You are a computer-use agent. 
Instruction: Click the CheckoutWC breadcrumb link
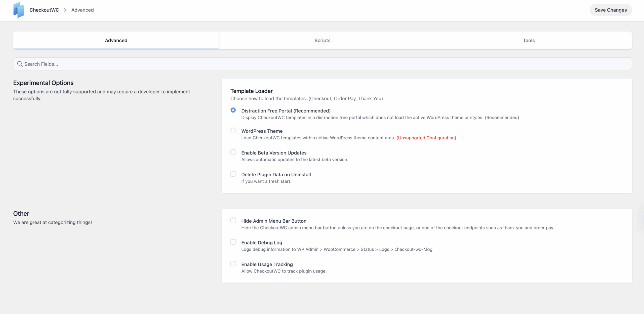pyautogui.click(x=44, y=10)
